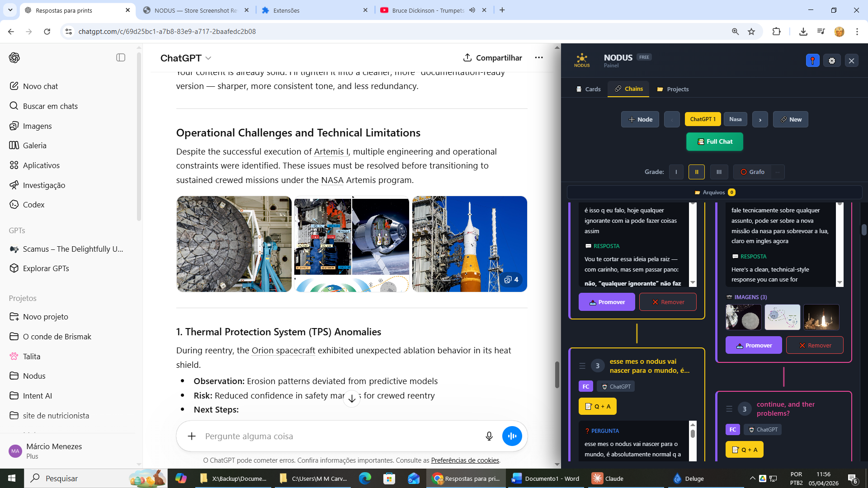Click the green Full Chat button
This screenshot has height=488, width=868.
click(x=714, y=141)
